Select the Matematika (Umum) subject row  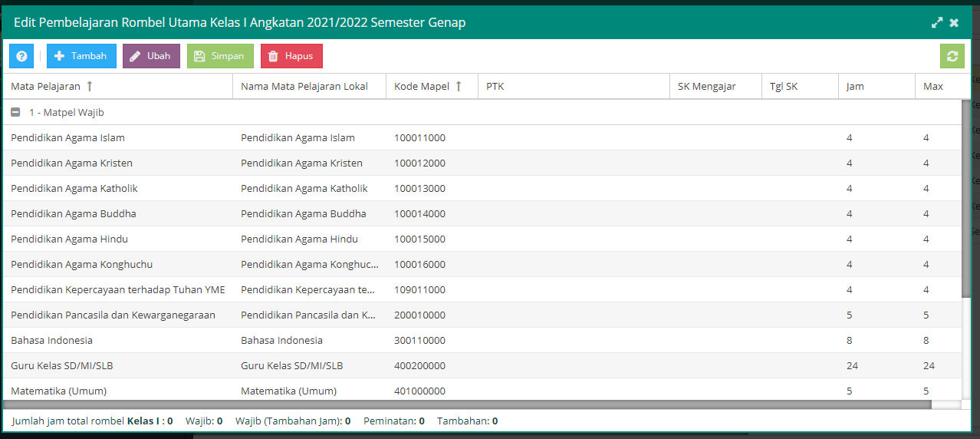coord(482,389)
